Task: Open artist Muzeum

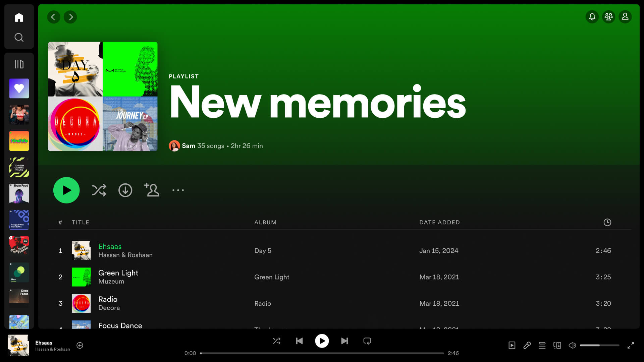Action: tap(111, 282)
